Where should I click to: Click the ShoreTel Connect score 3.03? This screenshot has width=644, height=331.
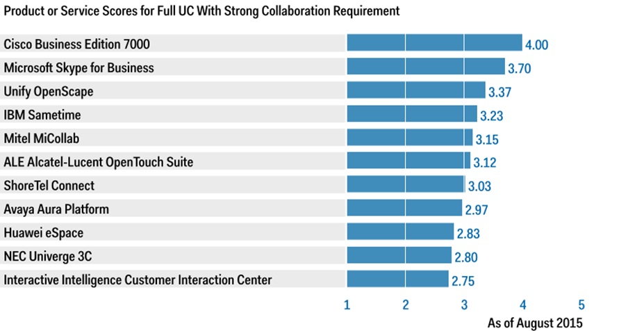coord(480,186)
